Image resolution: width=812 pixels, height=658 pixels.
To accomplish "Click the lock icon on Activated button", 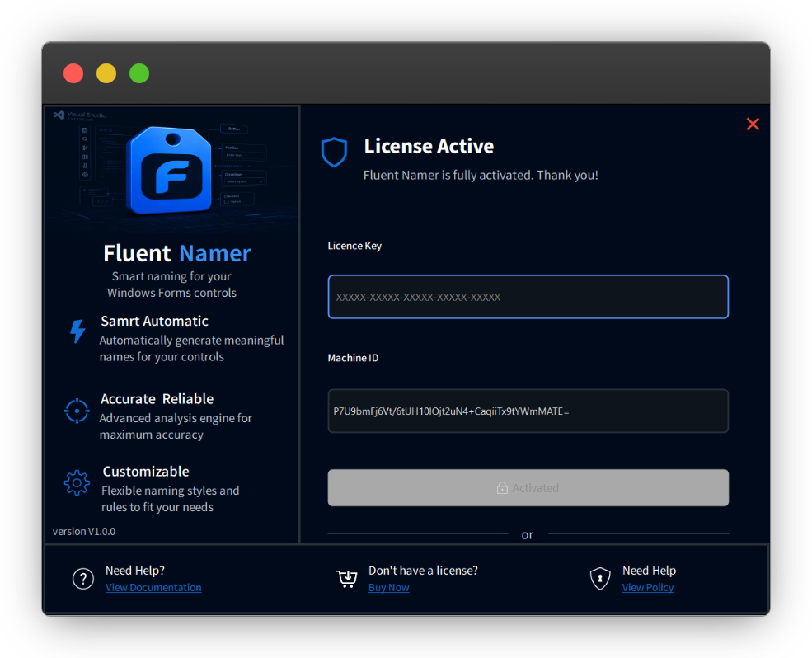I will point(502,487).
